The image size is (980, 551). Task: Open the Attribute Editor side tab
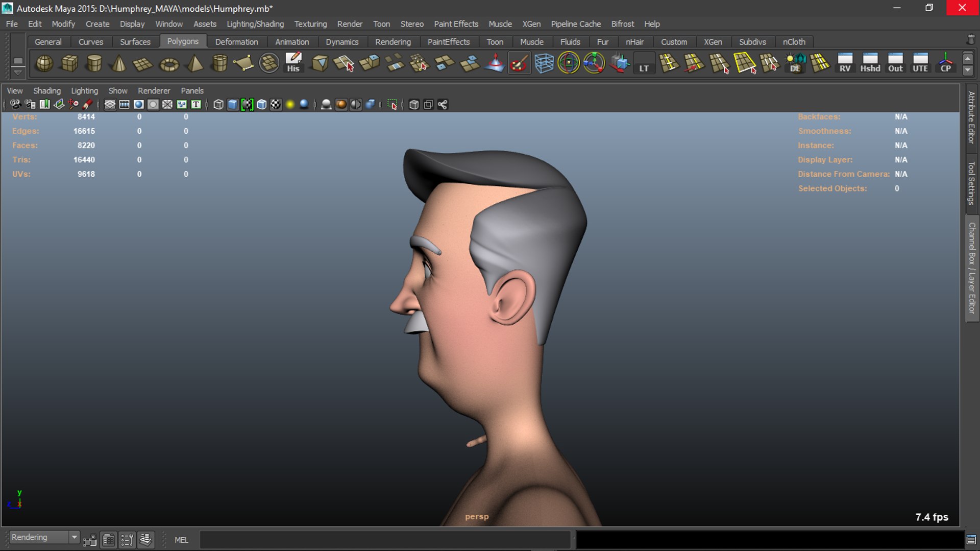tap(971, 117)
